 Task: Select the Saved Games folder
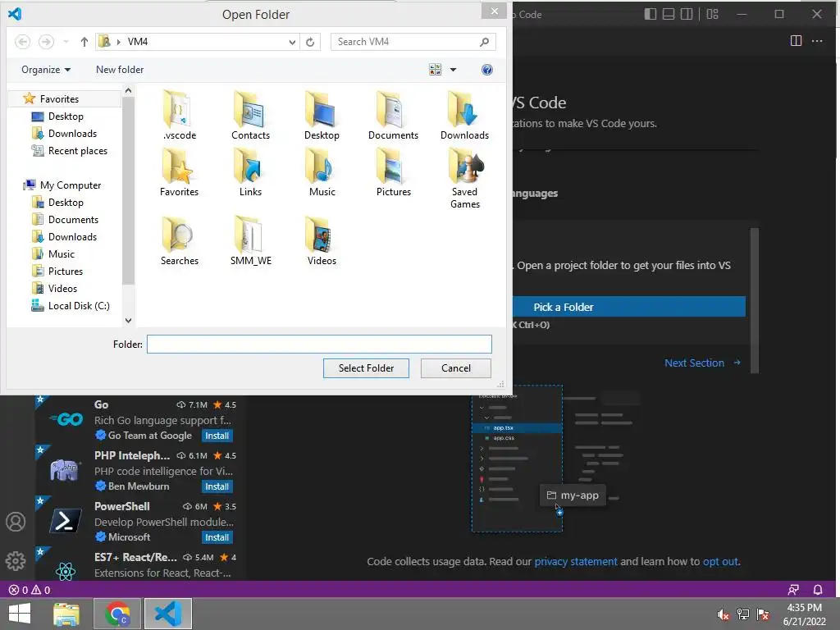[x=464, y=178]
